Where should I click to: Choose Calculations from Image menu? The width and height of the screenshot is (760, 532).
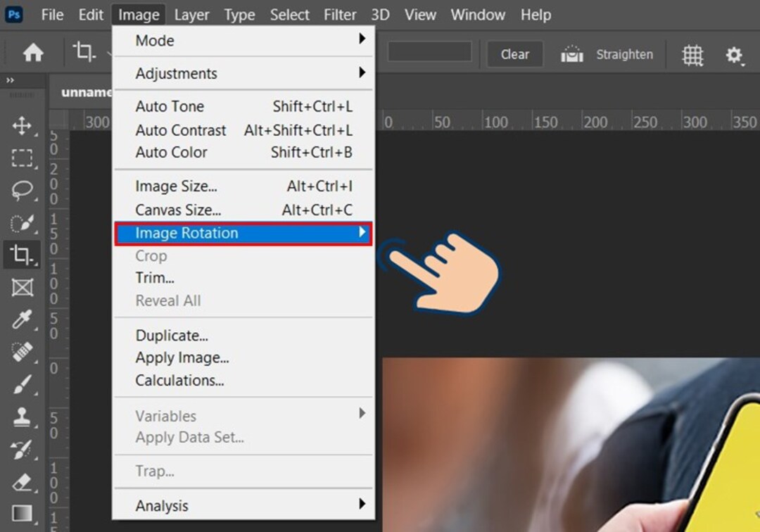coord(243,380)
